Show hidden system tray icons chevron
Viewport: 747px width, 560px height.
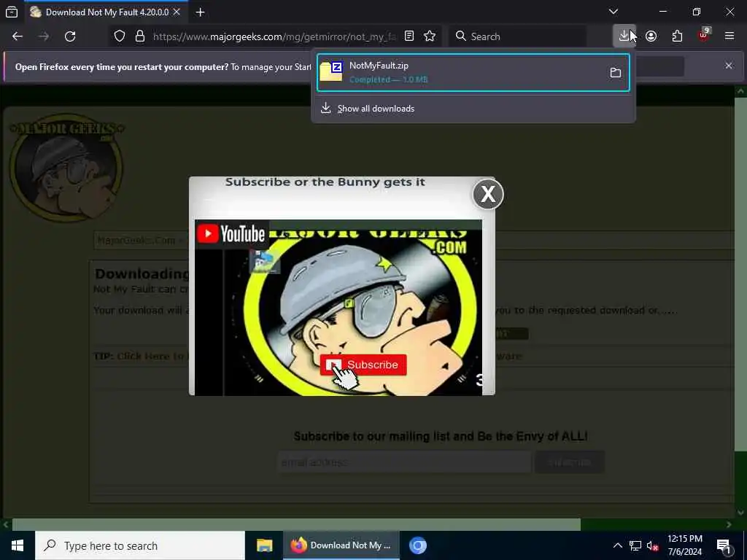tap(617, 545)
